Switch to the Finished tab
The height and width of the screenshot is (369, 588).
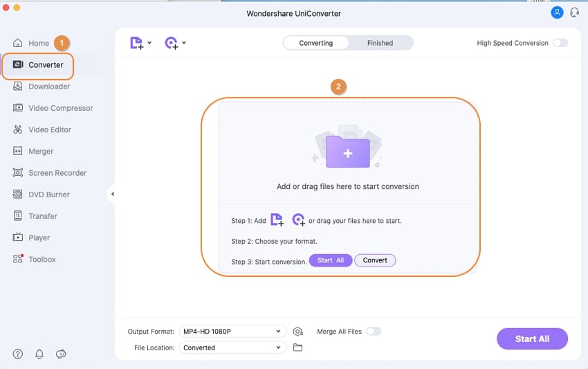click(x=380, y=43)
